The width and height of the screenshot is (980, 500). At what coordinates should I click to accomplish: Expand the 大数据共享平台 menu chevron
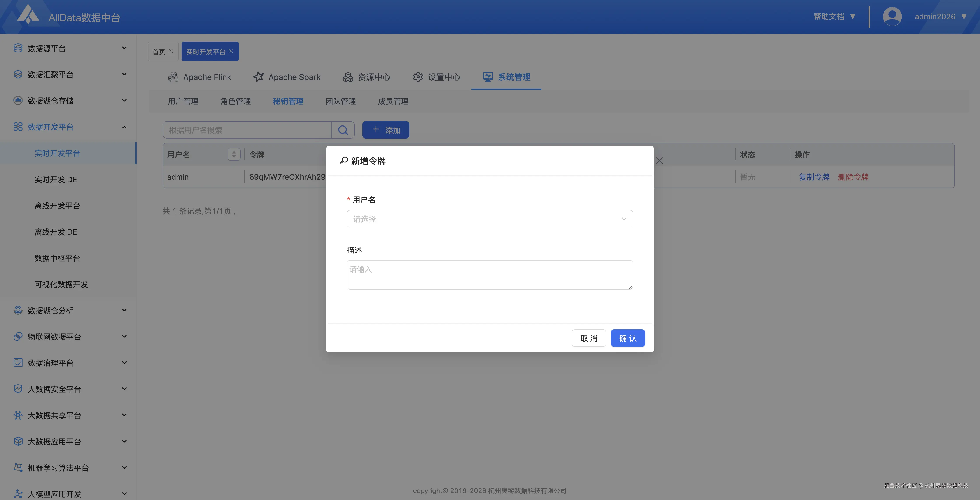[124, 415]
